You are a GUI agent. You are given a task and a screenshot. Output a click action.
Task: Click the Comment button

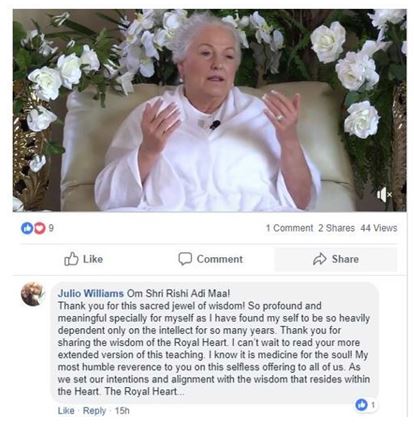[x=210, y=259]
